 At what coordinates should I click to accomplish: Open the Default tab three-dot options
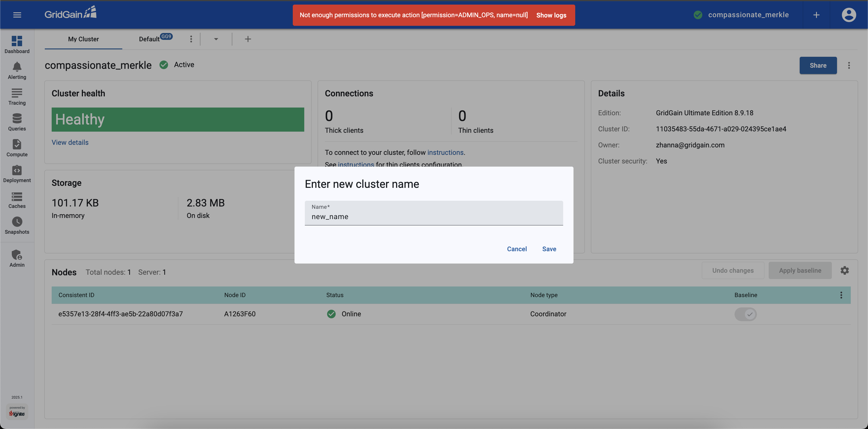coord(191,39)
